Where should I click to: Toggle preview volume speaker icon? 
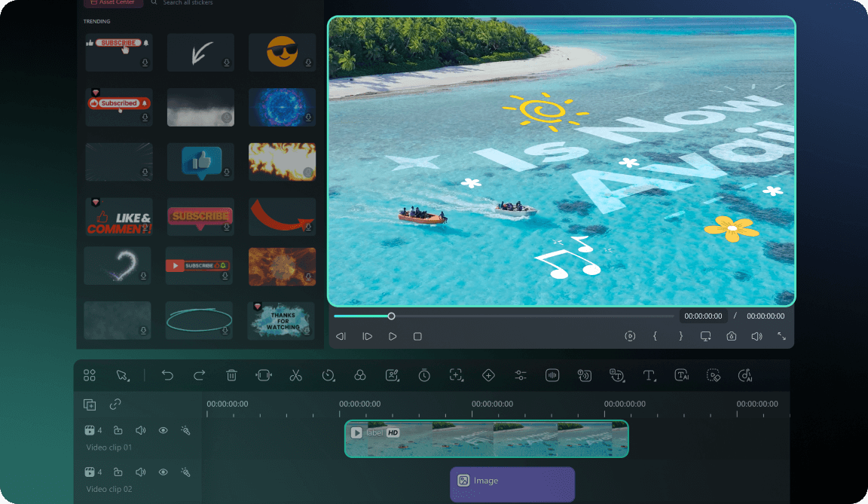click(756, 336)
